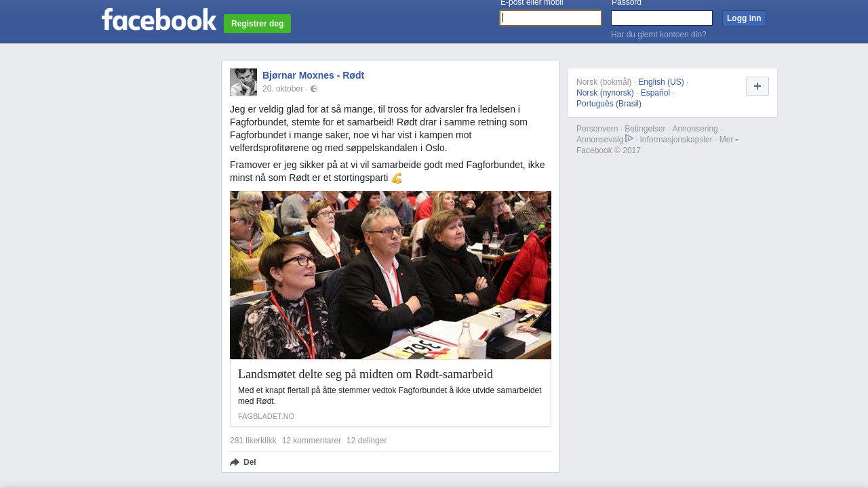This screenshot has height=488, width=868.
Task: Open Har du glemt kontoen din link
Action: click(x=658, y=35)
